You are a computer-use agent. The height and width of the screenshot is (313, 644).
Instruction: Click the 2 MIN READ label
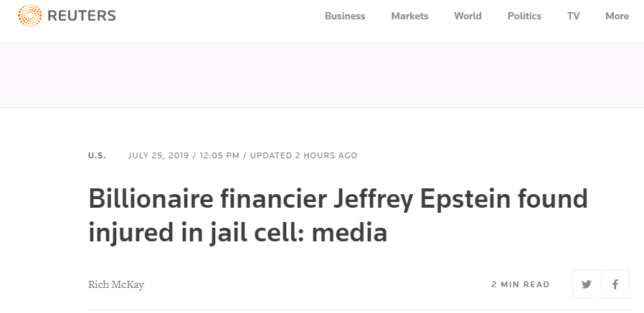tap(521, 284)
